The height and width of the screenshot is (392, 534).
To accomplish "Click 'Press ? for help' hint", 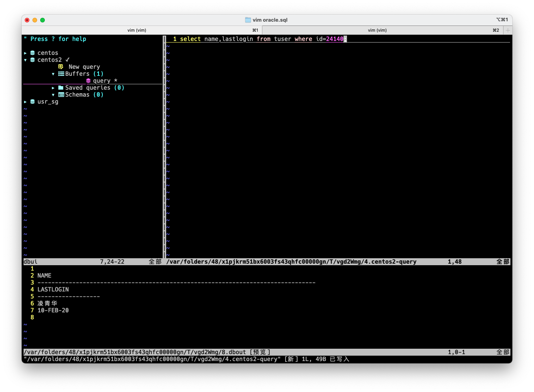I will click(58, 39).
